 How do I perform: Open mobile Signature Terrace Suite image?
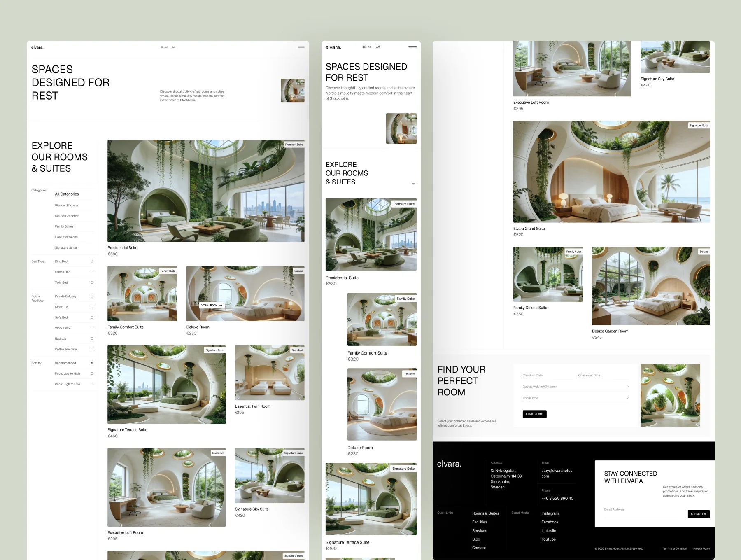pos(371,499)
